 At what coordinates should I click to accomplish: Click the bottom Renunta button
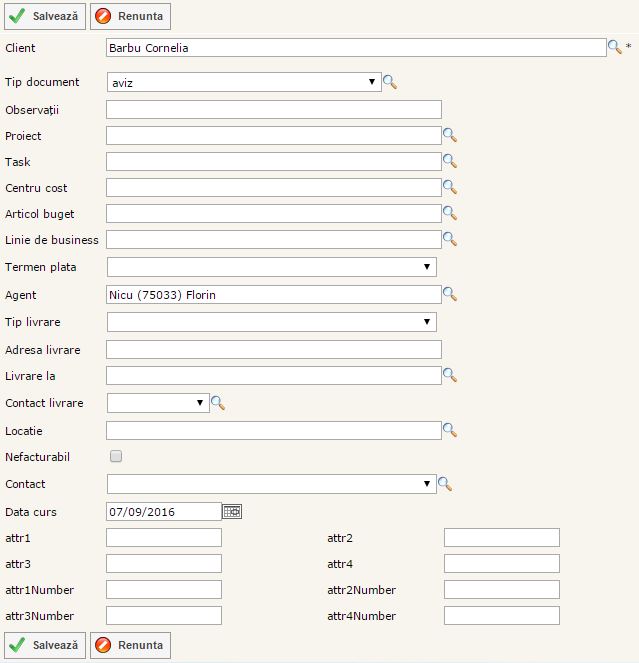coord(130,645)
